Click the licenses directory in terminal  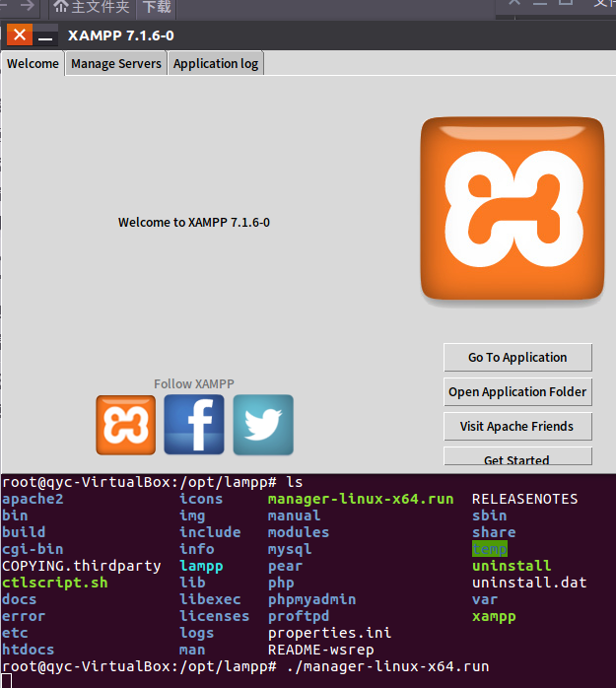coord(215,616)
